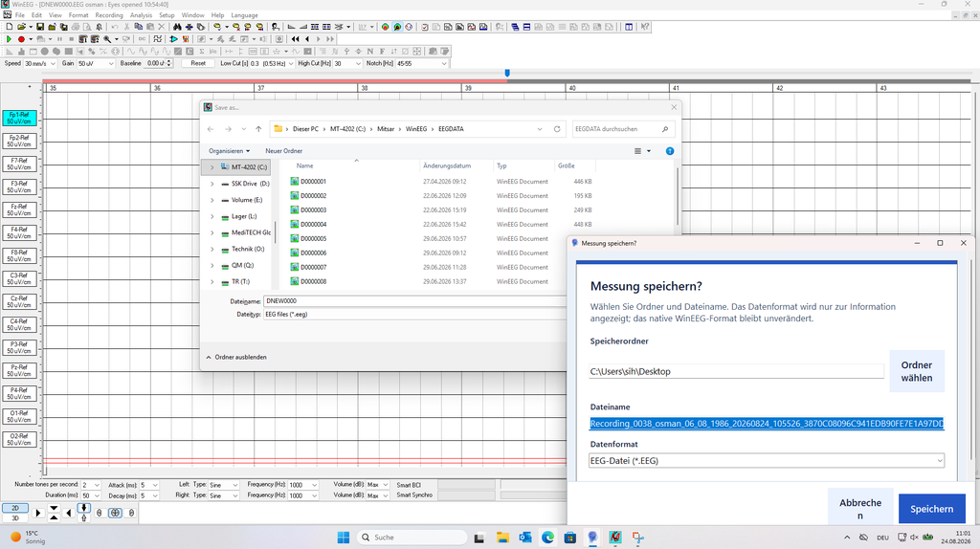
Task: Click the blue timeline position marker
Action: [507, 73]
